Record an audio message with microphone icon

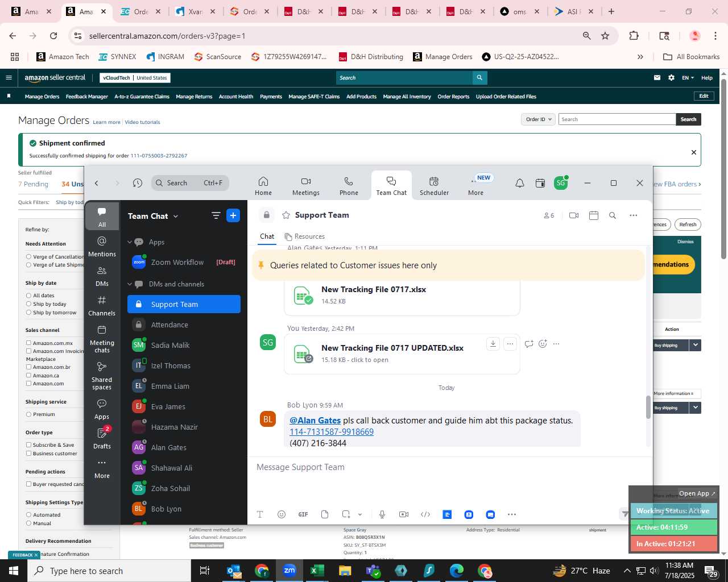point(382,514)
